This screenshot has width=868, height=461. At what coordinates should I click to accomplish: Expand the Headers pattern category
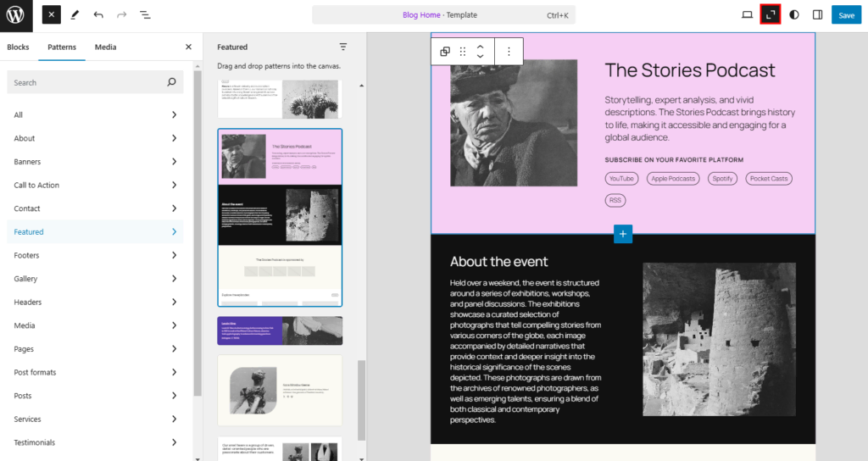point(95,302)
